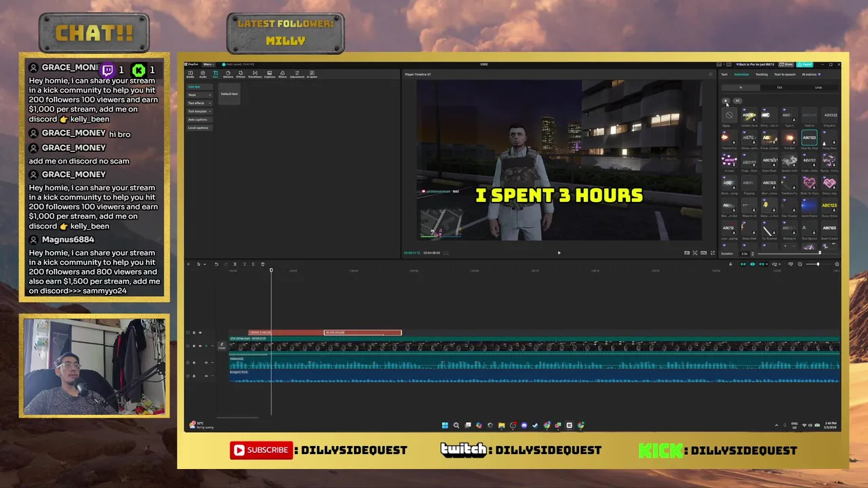This screenshot has width=868, height=488.
Task: Toggle lock on Energetic Rock audio track
Action: [x=194, y=376]
